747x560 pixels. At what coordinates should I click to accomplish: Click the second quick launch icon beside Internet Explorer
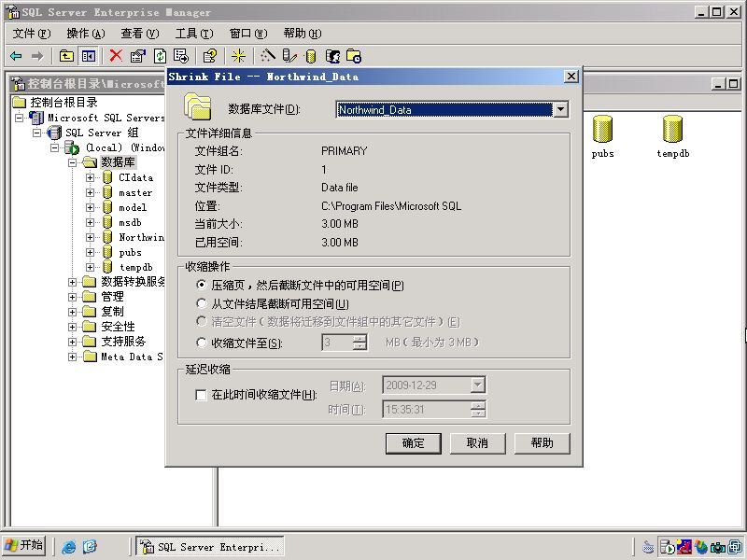click(x=90, y=547)
